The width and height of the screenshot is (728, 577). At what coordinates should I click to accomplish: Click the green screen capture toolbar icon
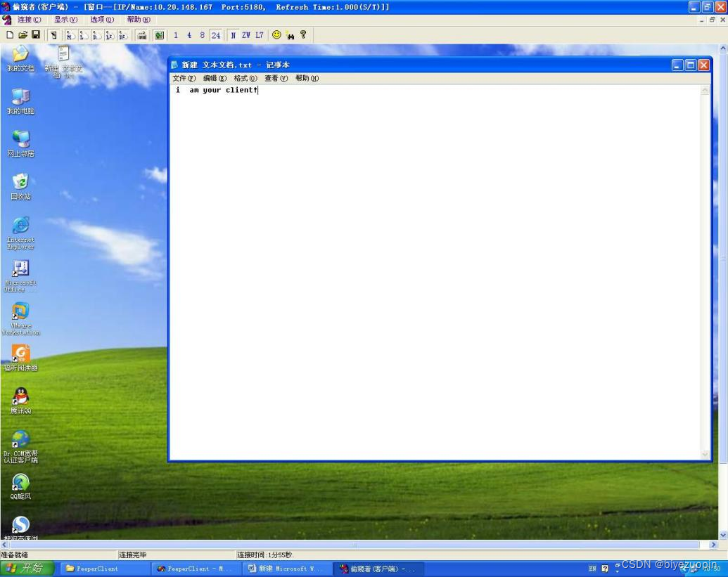point(159,35)
